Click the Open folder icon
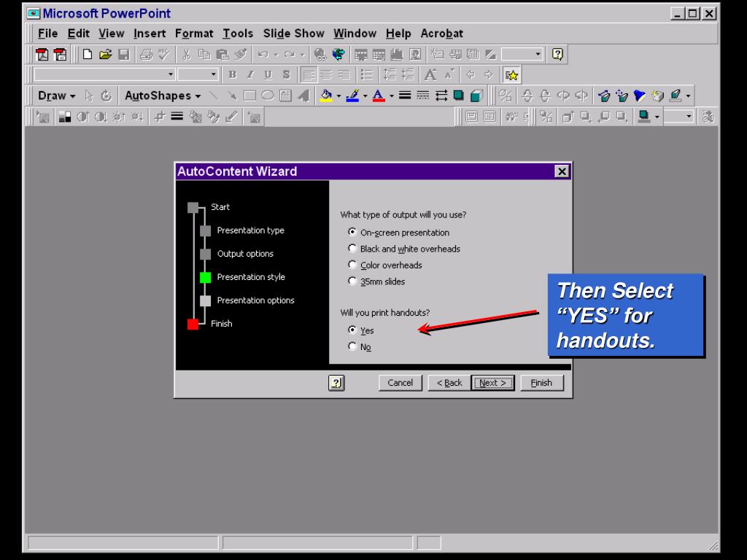Screen dimensions: 747x560 (x=105, y=54)
